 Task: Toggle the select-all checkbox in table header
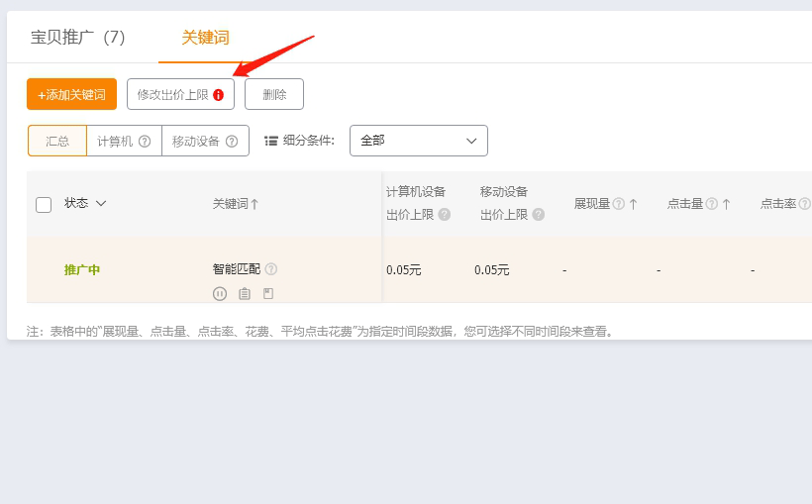click(44, 204)
